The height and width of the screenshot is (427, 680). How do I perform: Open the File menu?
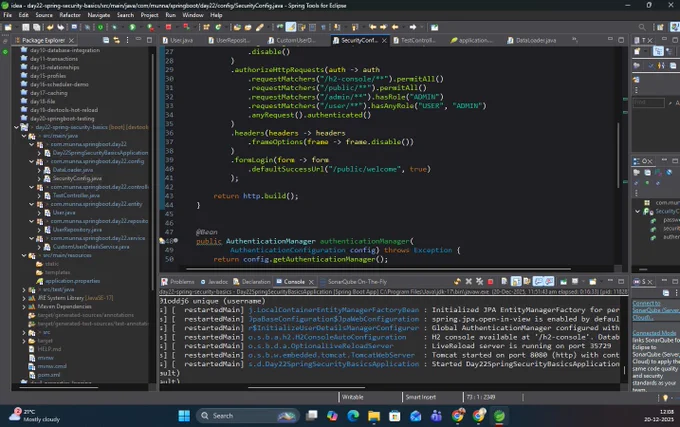[x=7, y=15]
